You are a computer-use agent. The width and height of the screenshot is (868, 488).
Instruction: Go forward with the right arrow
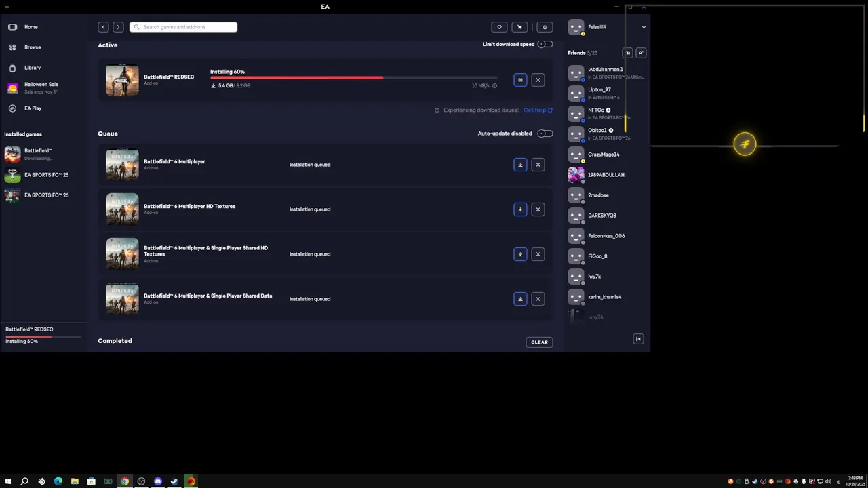coord(118,27)
